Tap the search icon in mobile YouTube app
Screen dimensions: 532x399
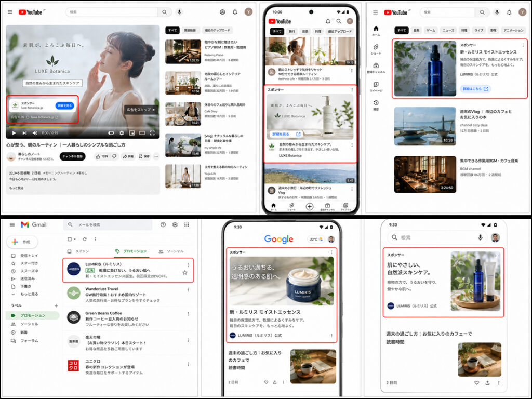click(x=339, y=21)
